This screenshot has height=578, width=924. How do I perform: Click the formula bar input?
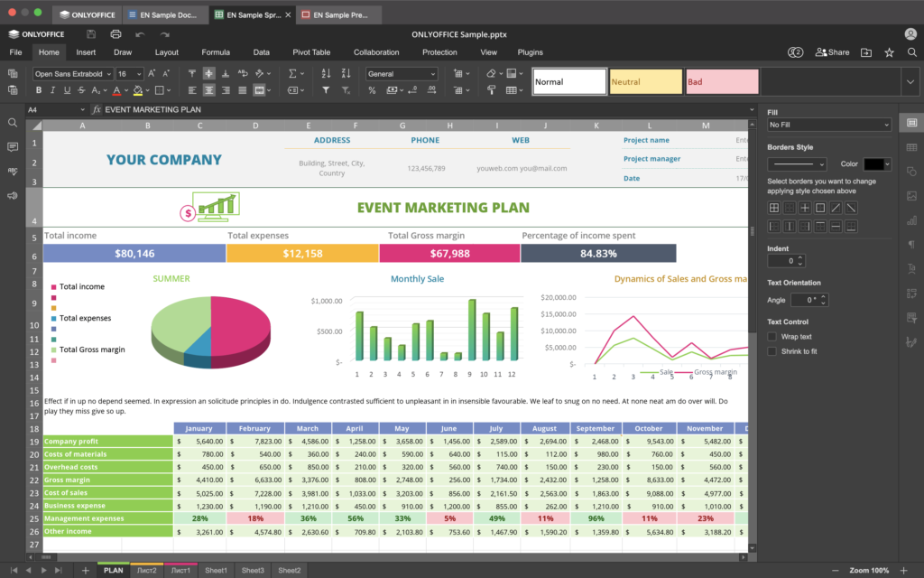tap(424, 109)
